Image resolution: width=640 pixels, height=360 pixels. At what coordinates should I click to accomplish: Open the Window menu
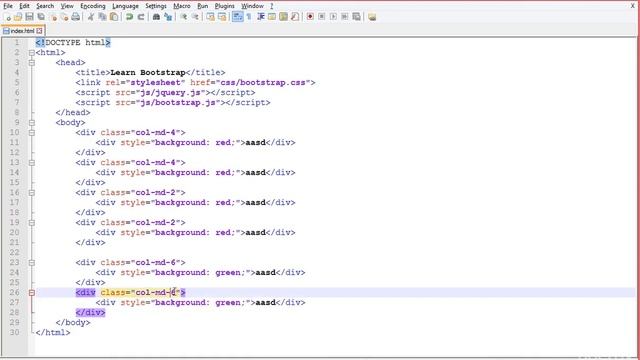[x=252, y=6]
